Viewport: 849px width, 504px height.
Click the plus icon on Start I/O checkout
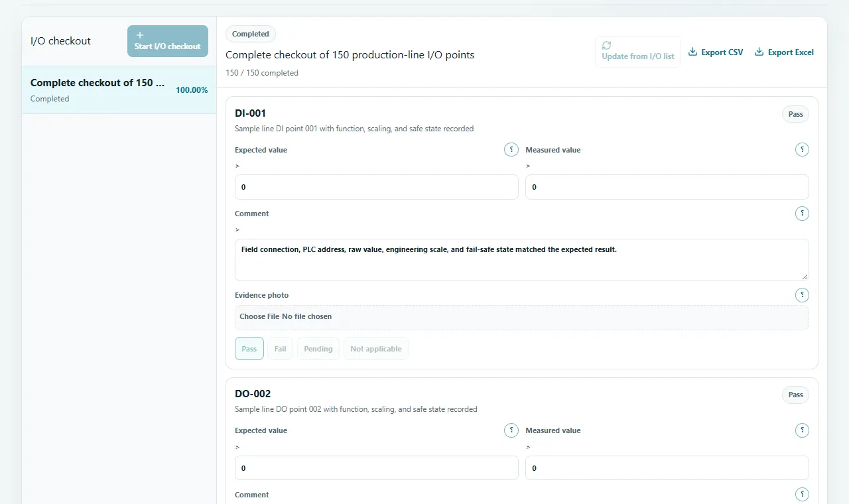tap(140, 35)
